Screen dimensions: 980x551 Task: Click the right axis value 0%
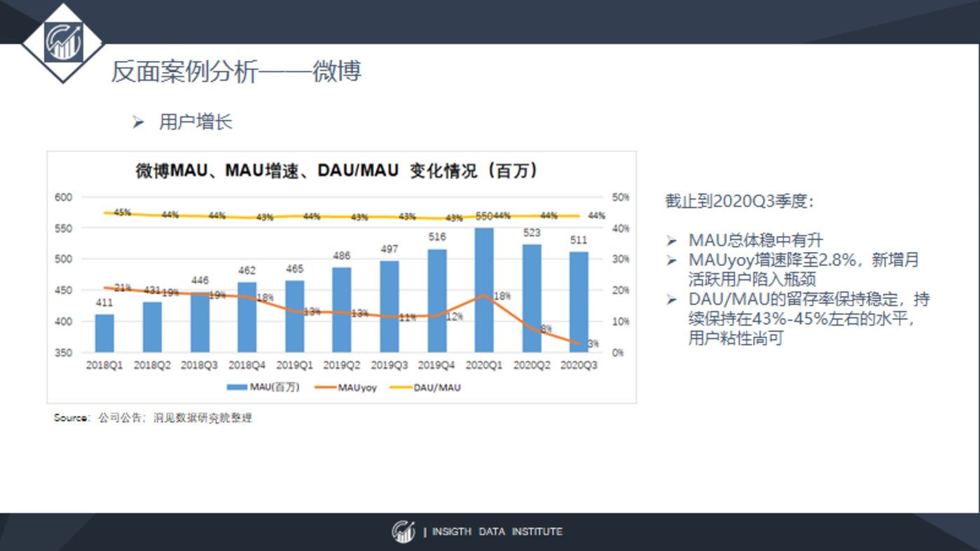click(x=618, y=353)
